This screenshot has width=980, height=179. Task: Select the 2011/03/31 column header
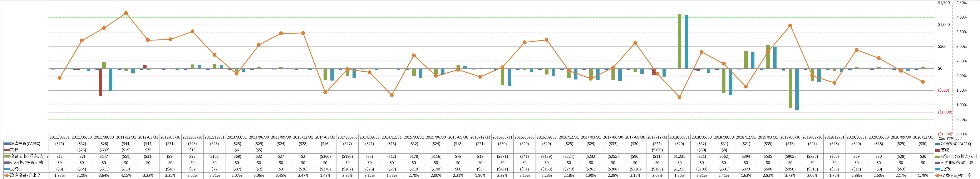pos(60,137)
